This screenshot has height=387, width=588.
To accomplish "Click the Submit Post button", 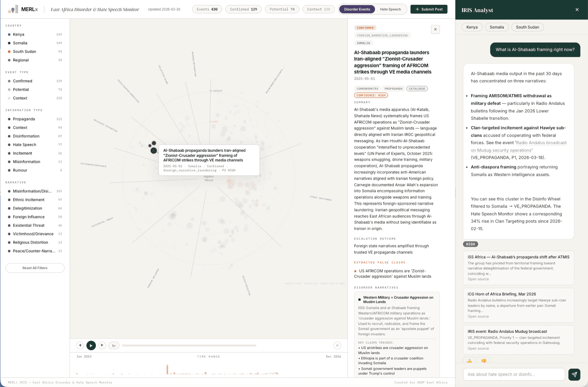I will 429,9.
